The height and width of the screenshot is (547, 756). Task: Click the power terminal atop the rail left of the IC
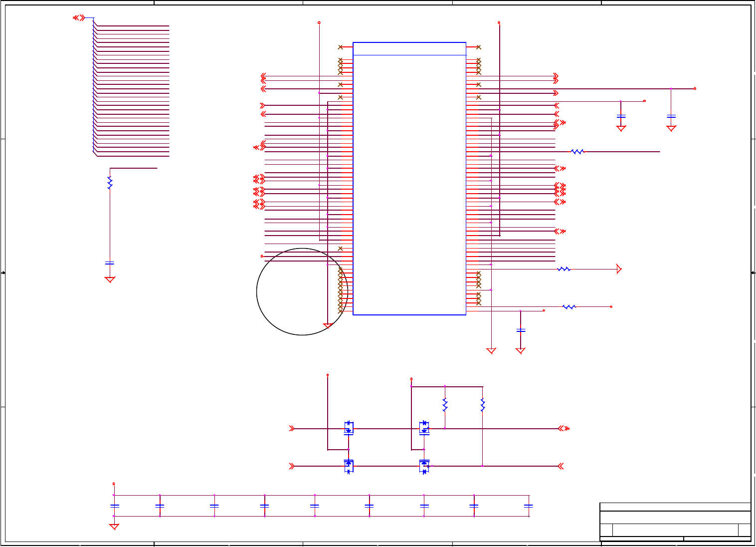pos(319,22)
